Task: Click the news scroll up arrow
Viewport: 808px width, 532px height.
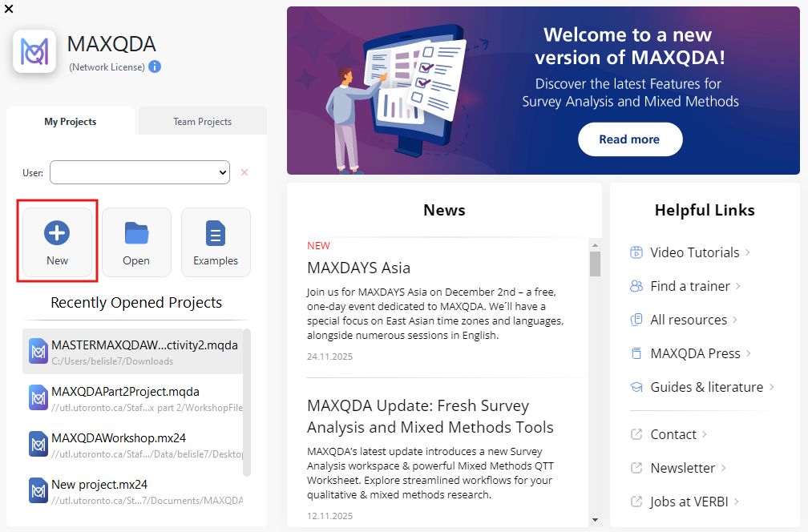Action: [595, 245]
